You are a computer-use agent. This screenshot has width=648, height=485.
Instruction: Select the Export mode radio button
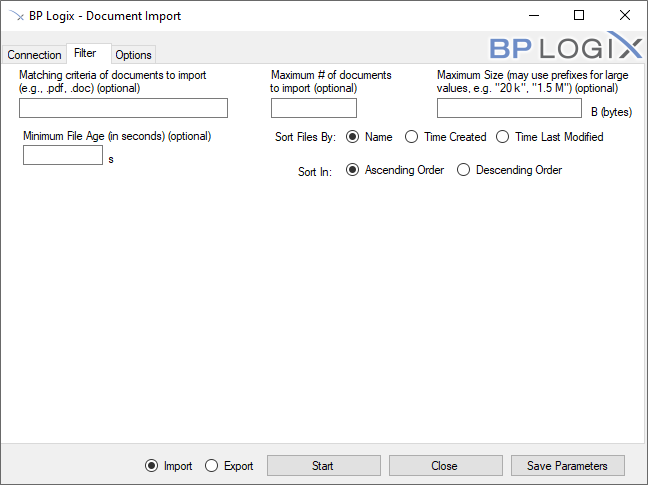tap(211, 466)
